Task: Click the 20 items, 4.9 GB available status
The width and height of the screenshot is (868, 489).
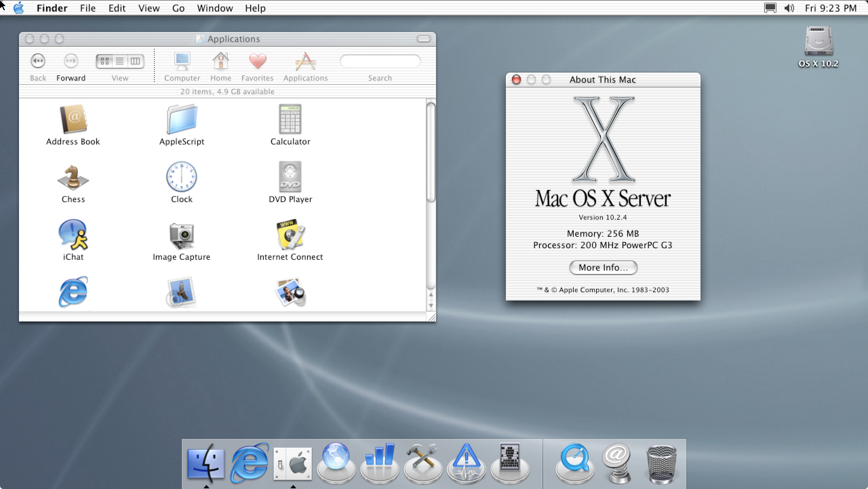Action: [227, 92]
